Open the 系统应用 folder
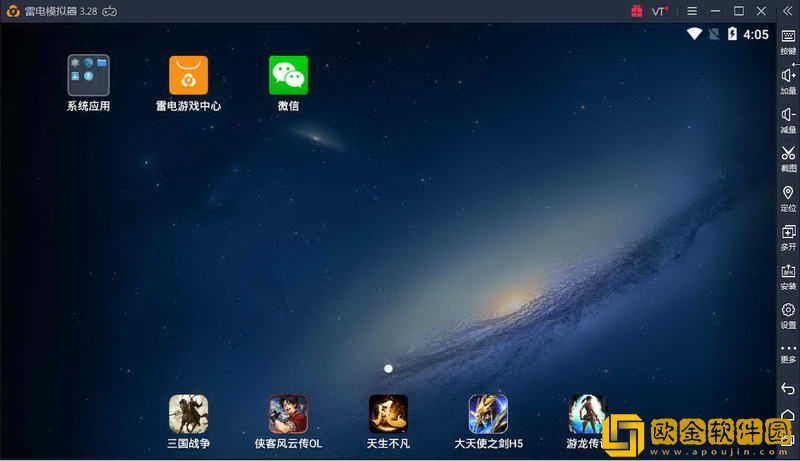Image resolution: width=800 pixels, height=461 pixels. click(88, 75)
